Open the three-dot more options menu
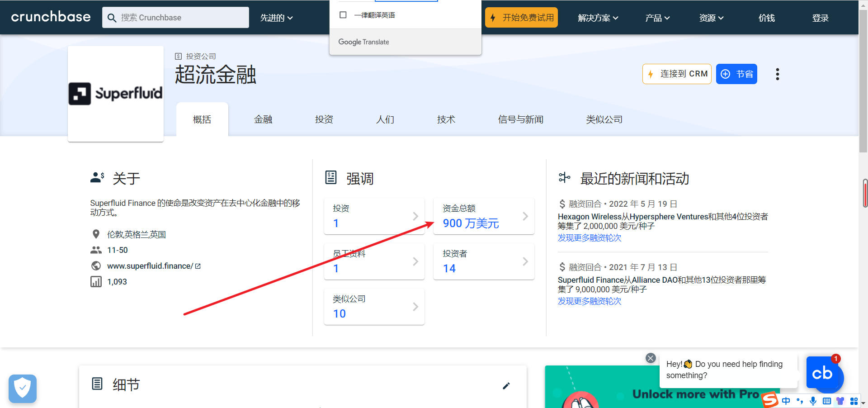868x408 pixels. pos(777,74)
